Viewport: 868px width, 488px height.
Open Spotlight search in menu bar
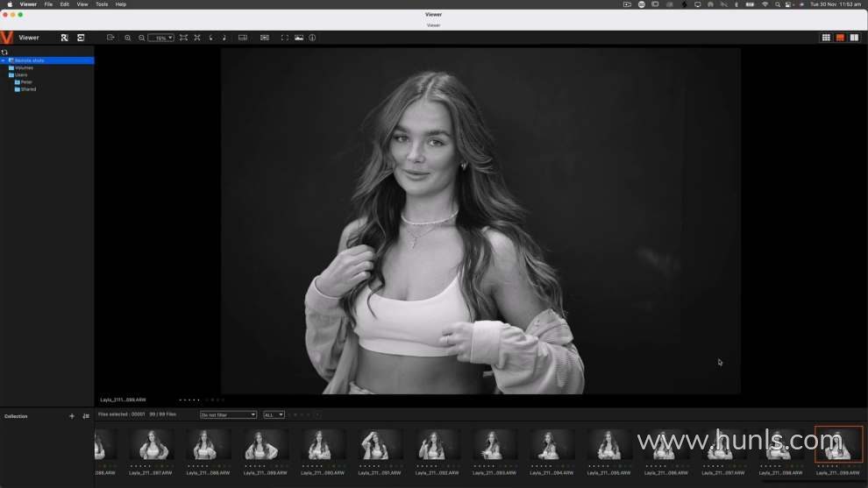tap(777, 4)
